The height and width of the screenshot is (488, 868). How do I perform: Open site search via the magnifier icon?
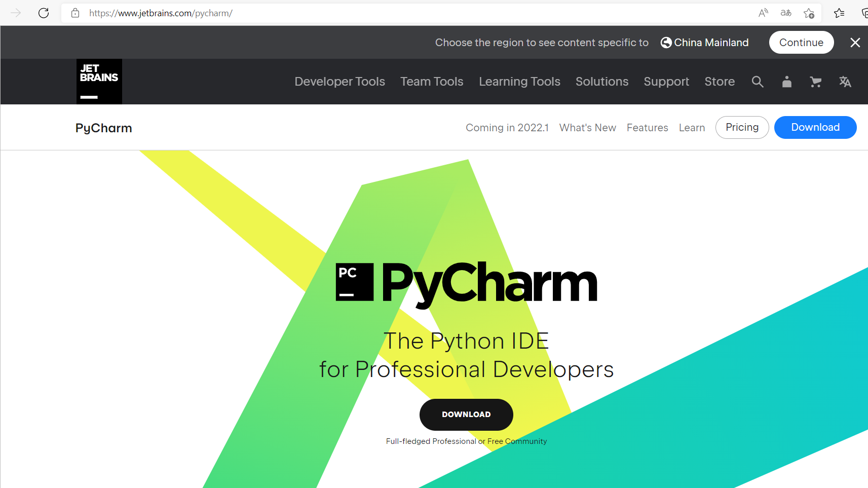758,82
